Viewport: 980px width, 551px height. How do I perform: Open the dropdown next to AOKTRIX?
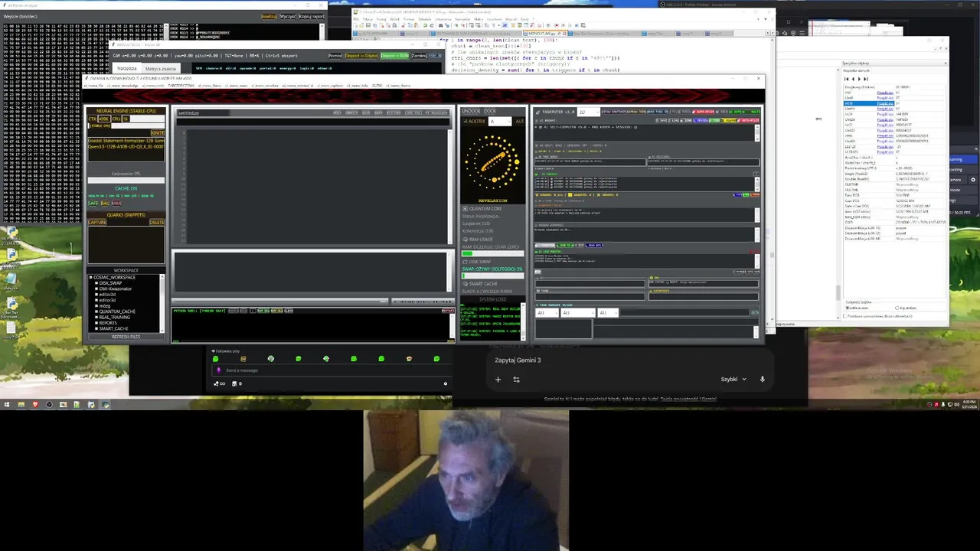click(501, 121)
